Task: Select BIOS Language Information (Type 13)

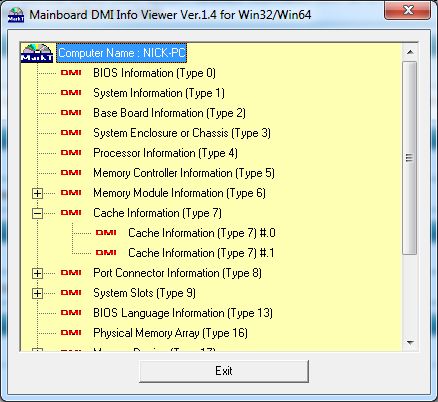Action: 183,313
